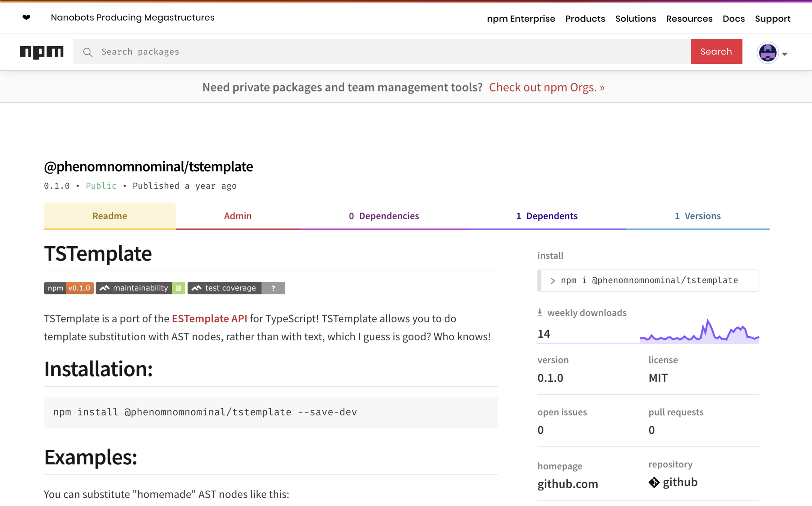The image size is (812, 506).
Task: Expand the account dropdown arrow
Action: [x=785, y=54]
